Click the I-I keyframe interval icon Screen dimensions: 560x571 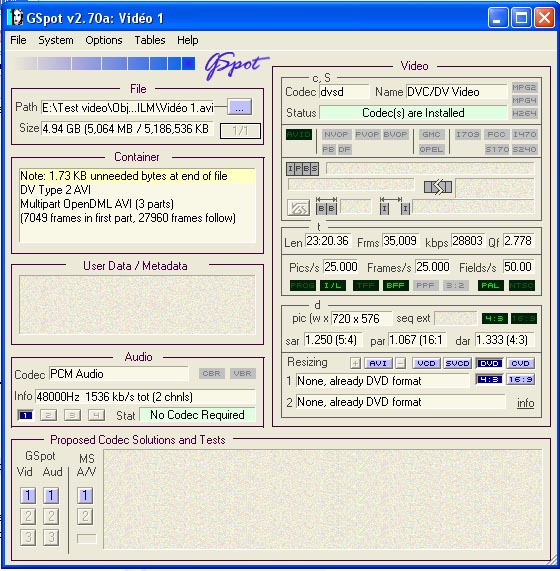(x=395, y=206)
